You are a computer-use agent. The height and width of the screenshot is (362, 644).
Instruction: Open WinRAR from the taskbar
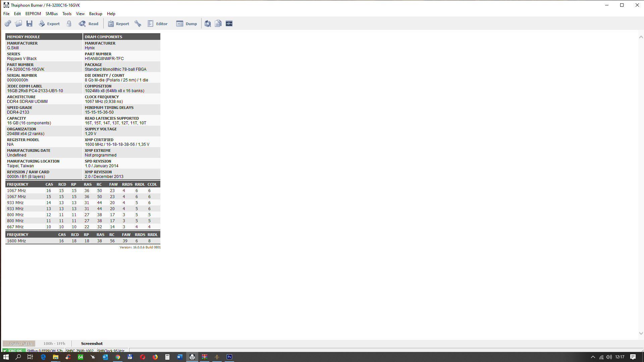click(204, 357)
